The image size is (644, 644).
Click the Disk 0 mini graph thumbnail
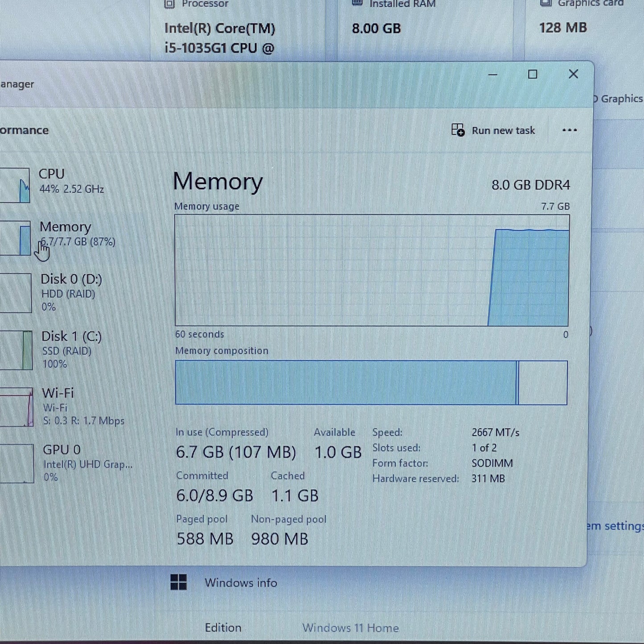(x=16, y=293)
